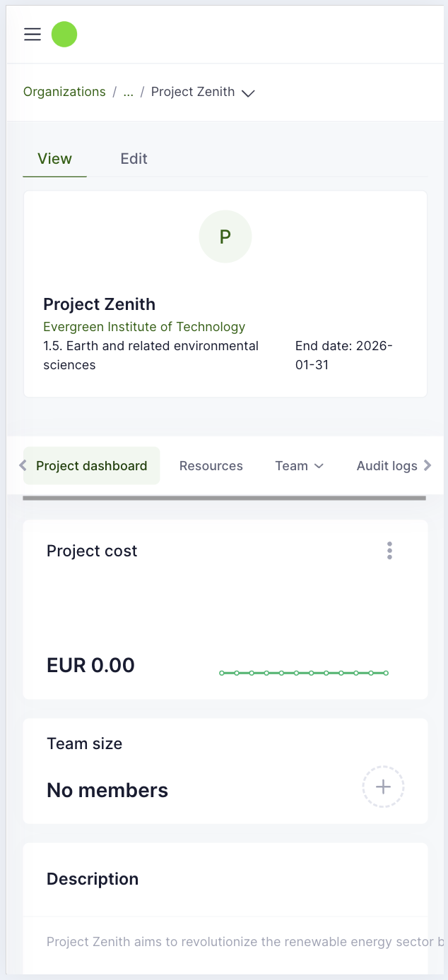
Task: Open the Resources tab
Action: [211, 466]
